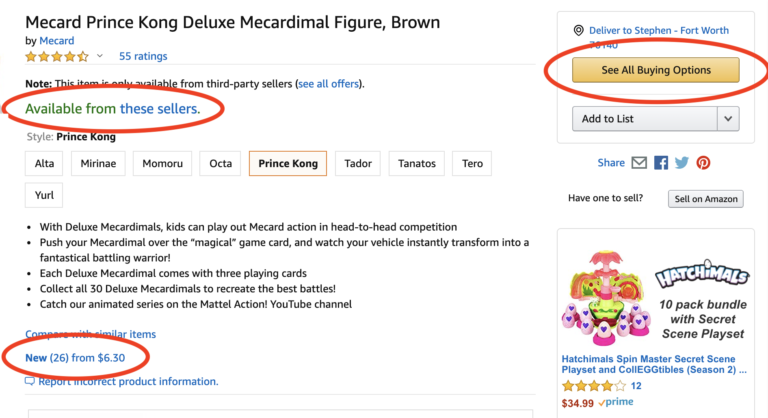Click the report incorrect info speech icon
This screenshot has height=418, width=768.
30,381
